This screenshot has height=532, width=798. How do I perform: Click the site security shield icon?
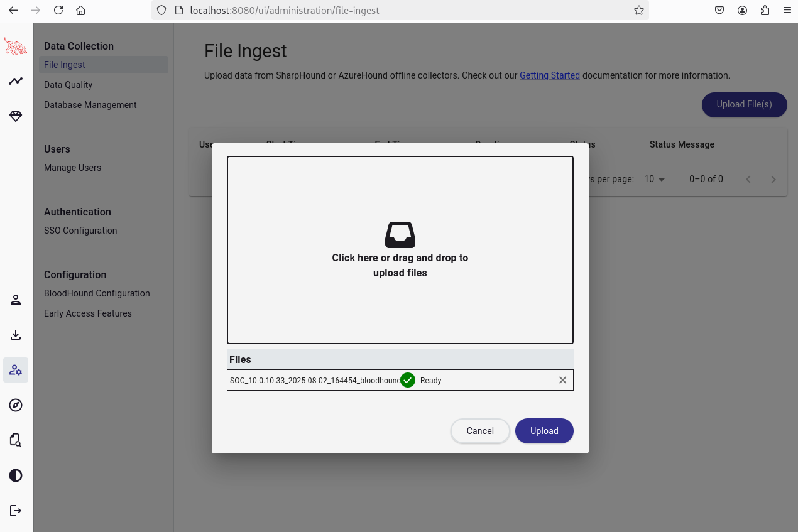pyautogui.click(x=161, y=10)
